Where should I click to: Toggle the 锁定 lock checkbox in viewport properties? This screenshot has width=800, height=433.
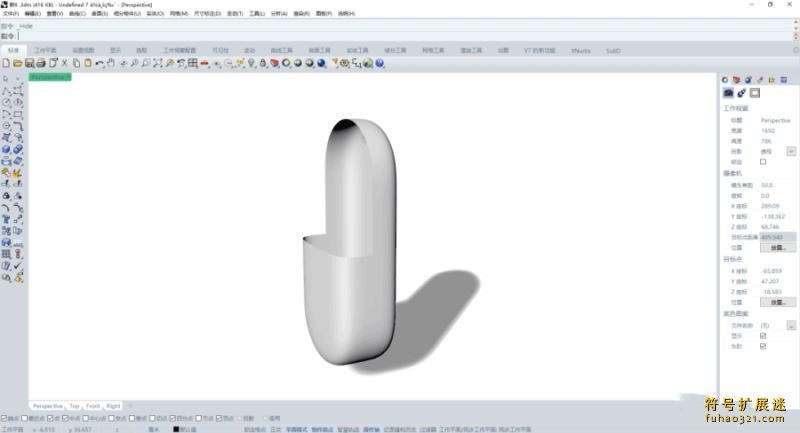763,162
